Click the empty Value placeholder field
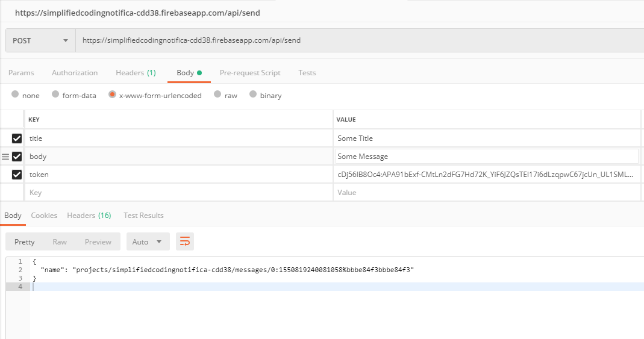Screen dimensions: 644x339 pyautogui.click(x=487, y=193)
